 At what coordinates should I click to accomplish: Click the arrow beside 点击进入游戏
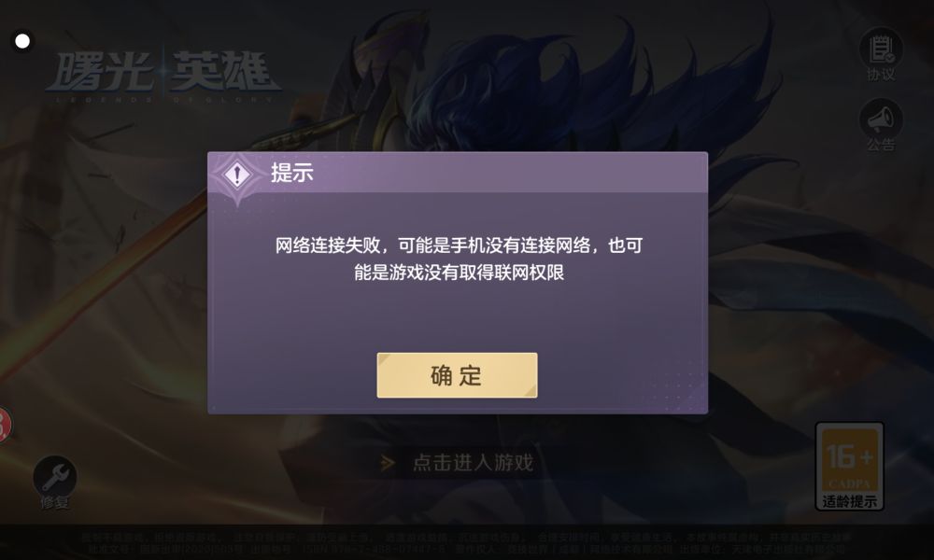[x=388, y=462]
